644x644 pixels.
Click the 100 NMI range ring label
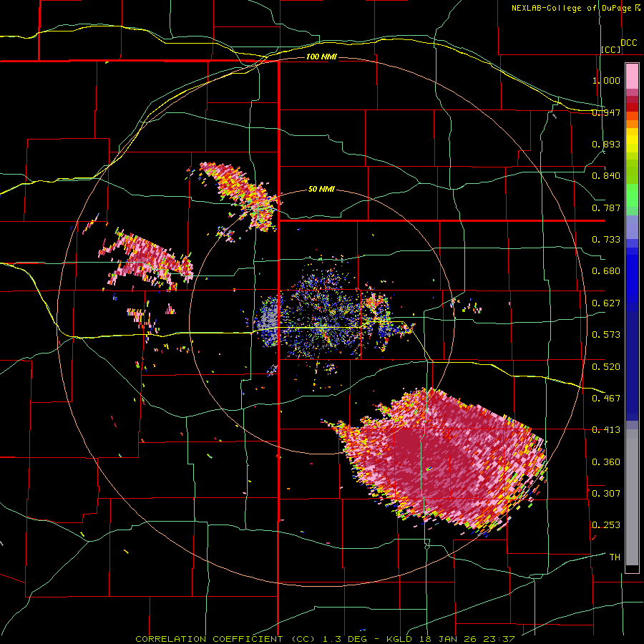tap(321, 57)
